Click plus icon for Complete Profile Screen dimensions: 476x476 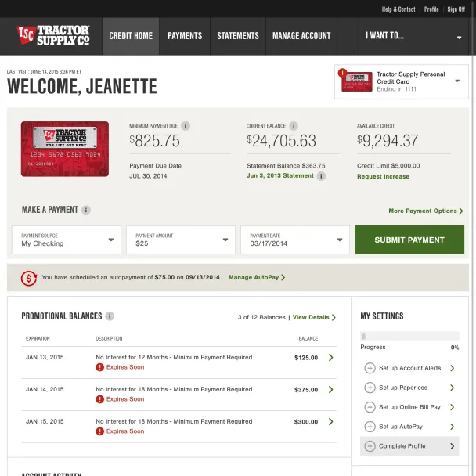tap(370, 446)
